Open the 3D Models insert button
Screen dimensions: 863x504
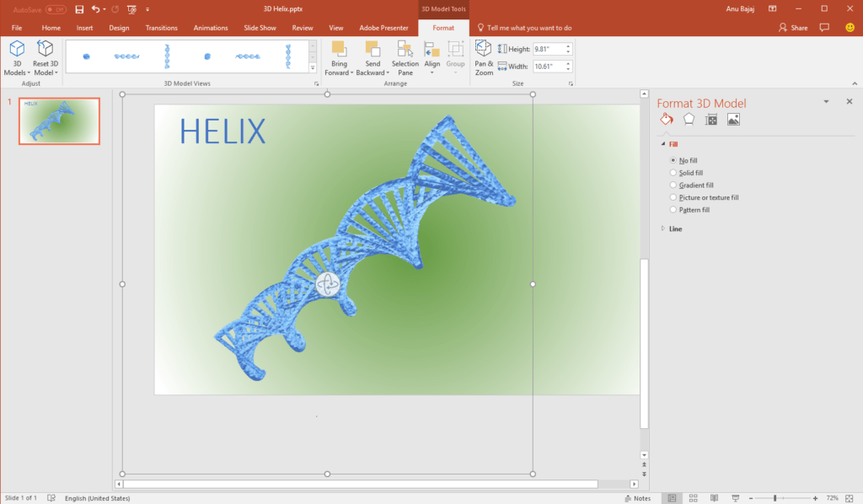point(17,58)
